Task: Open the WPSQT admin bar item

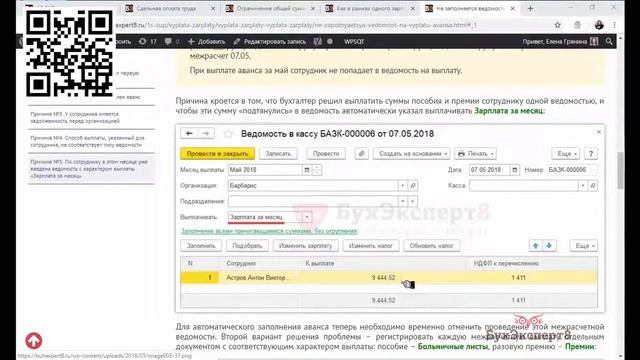Action: (x=354, y=41)
